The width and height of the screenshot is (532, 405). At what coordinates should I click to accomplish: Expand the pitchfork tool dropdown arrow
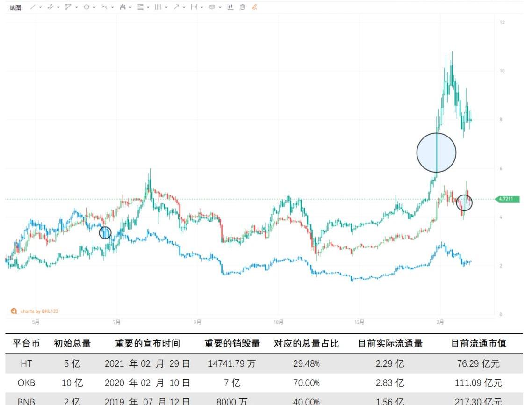[130, 7]
